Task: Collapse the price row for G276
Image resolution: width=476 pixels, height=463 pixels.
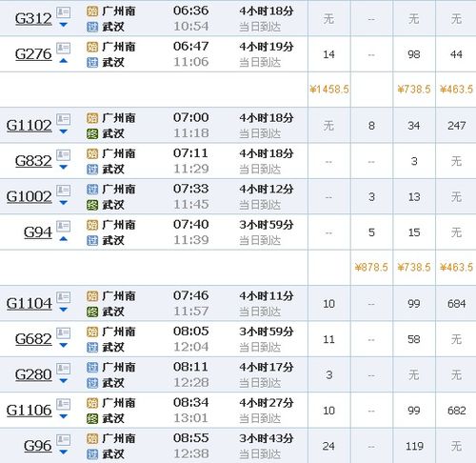Action: tap(64, 61)
